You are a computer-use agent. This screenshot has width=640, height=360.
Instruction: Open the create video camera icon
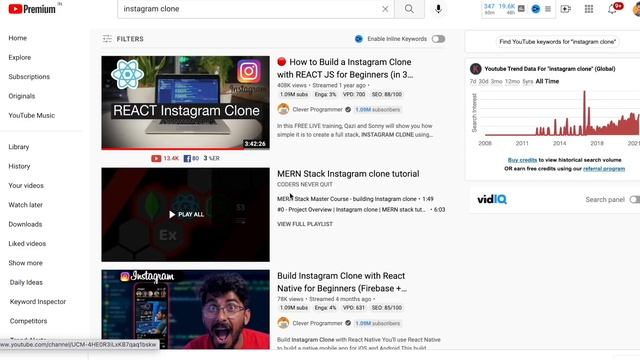tap(565, 9)
